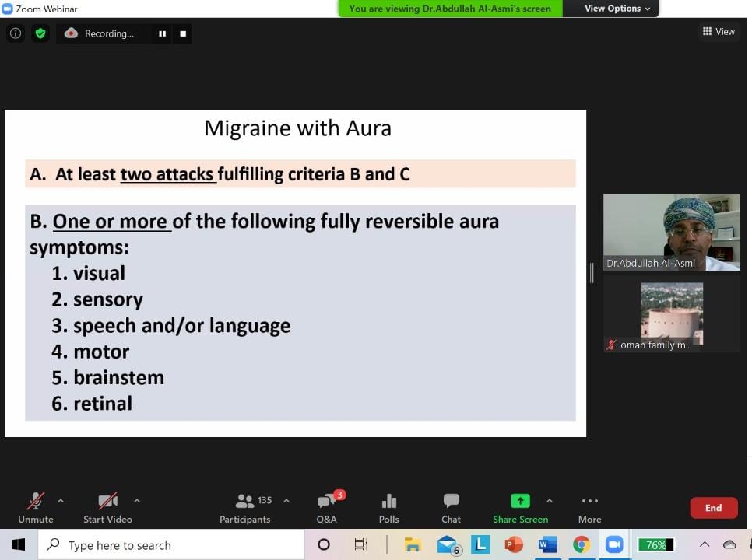Open Polls panel
The image size is (752, 560).
(x=388, y=508)
